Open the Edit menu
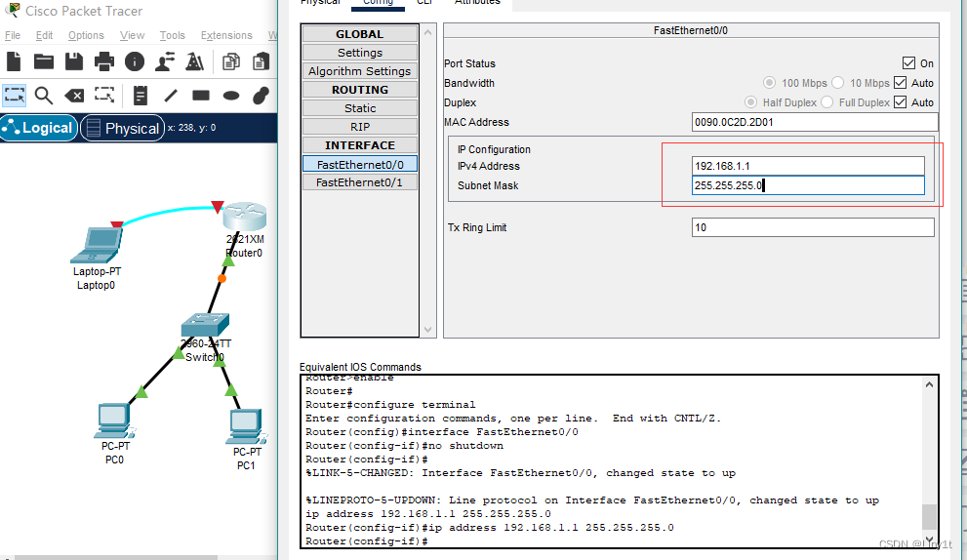Viewport: 967px width, 560px height. coord(45,35)
